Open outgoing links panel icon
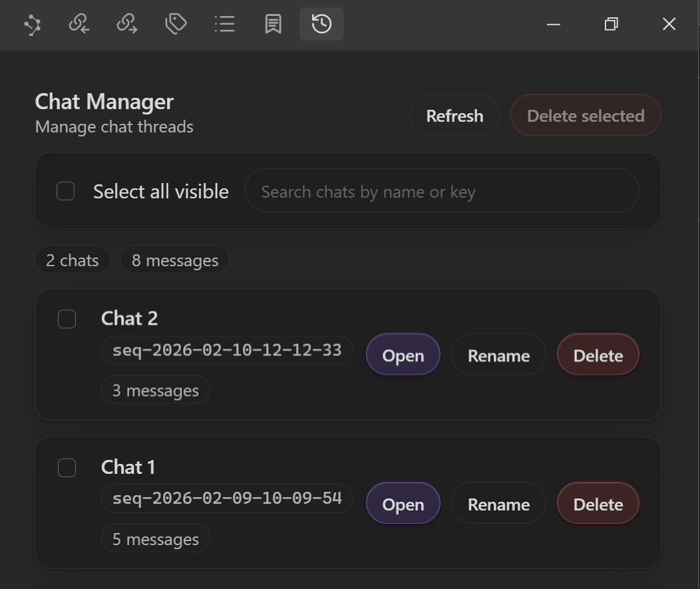Viewport: 700px width, 589px height. [127, 25]
